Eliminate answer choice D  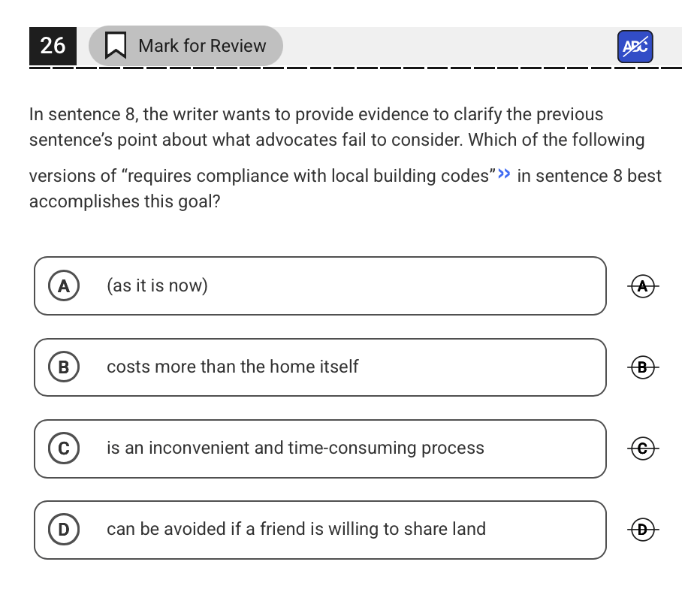point(643,530)
